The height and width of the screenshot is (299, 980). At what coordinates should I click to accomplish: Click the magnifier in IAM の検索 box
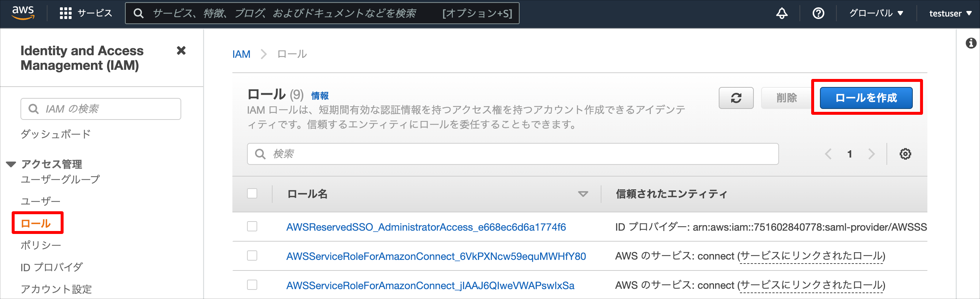coord(34,109)
